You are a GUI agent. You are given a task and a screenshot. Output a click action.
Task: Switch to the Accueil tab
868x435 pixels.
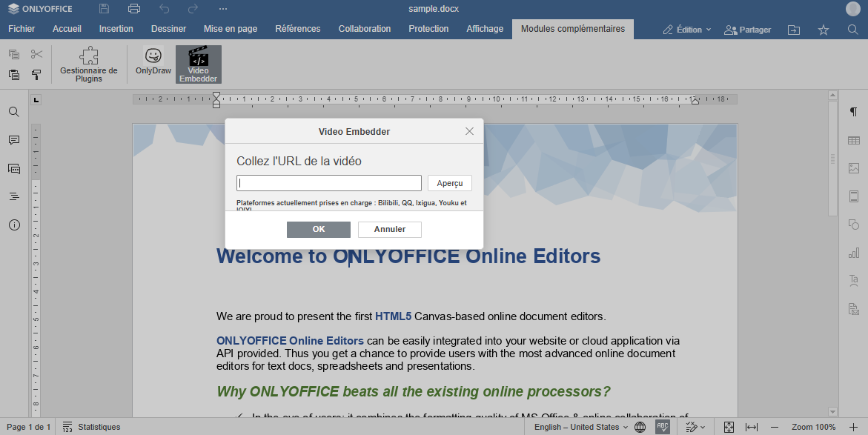pos(67,29)
